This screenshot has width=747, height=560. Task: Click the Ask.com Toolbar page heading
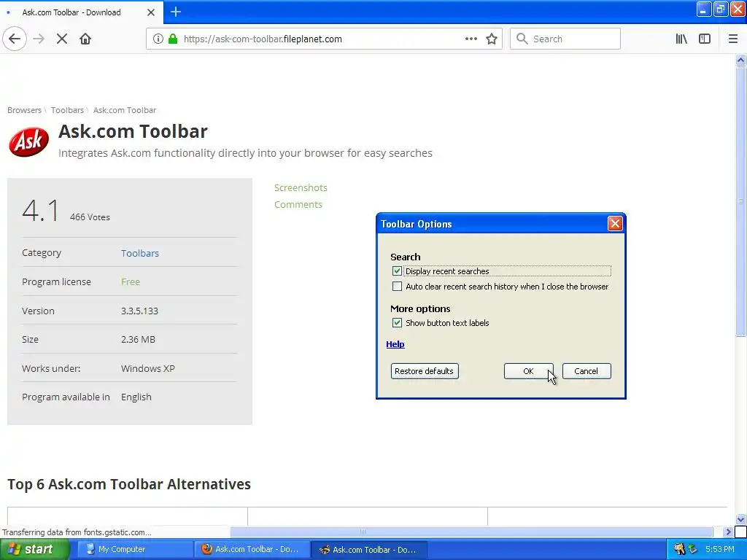(x=133, y=131)
